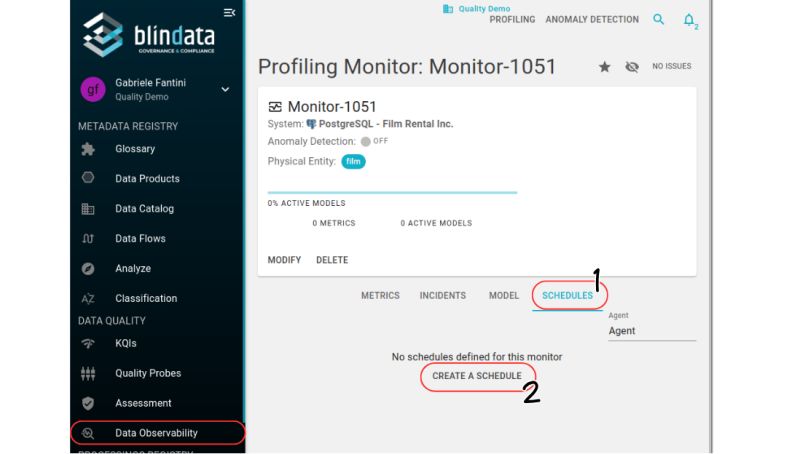Click the 0 ACTIVE MODELS count
The image size is (800, 454).
(x=436, y=223)
